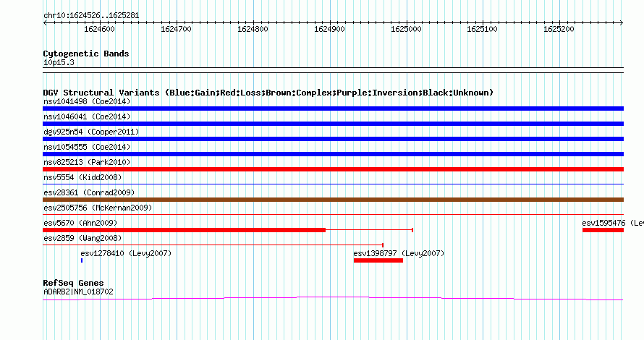Click the nsv1054555 (Coe2014) label

coord(87,147)
